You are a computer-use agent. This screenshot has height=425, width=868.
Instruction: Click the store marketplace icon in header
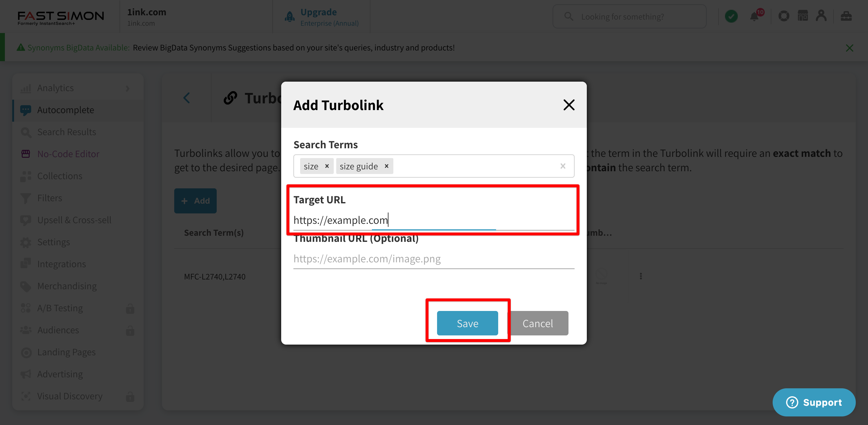(803, 16)
